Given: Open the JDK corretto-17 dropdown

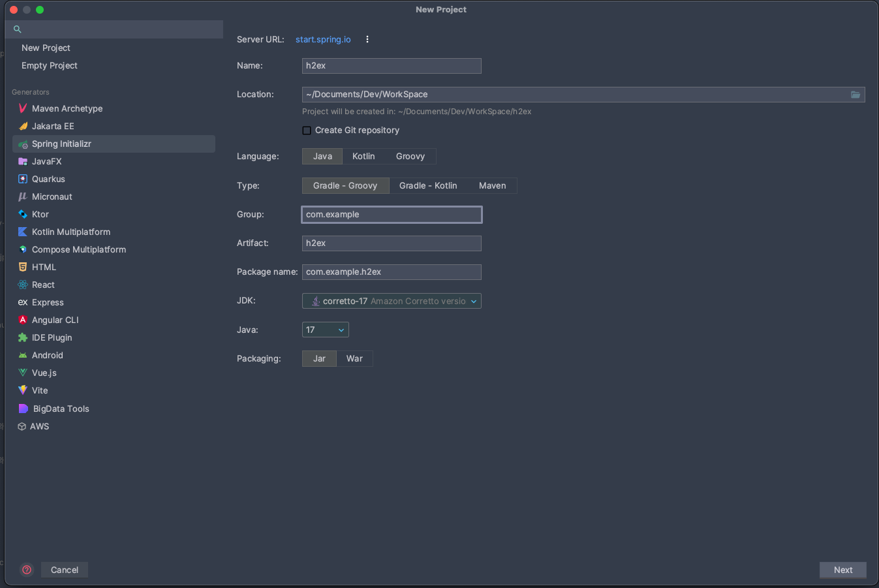Looking at the screenshot, I should (392, 301).
